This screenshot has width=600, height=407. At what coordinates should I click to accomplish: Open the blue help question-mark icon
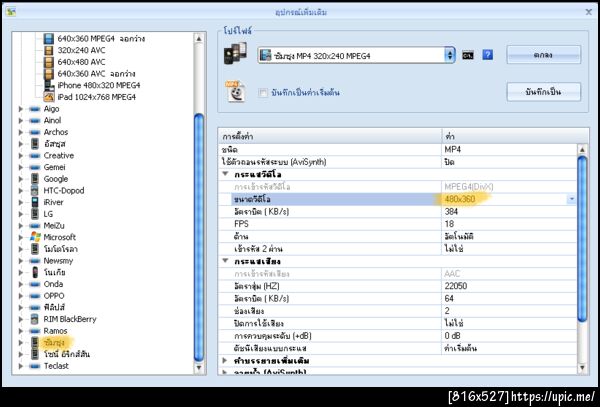tap(488, 55)
